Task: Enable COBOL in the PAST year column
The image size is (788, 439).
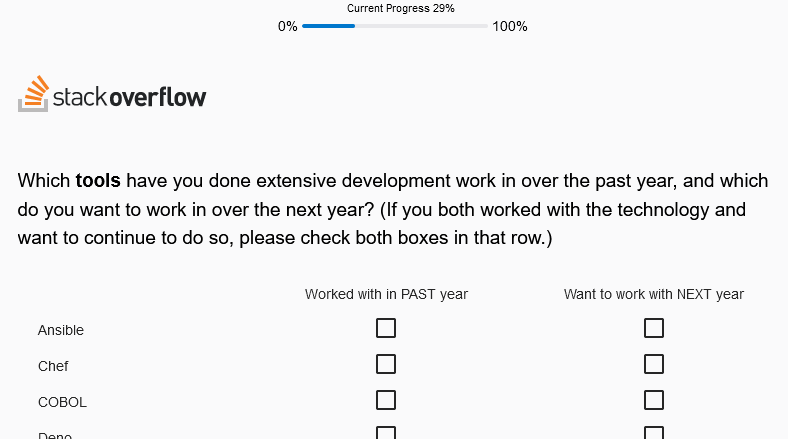Action: pyautogui.click(x=386, y=400)
